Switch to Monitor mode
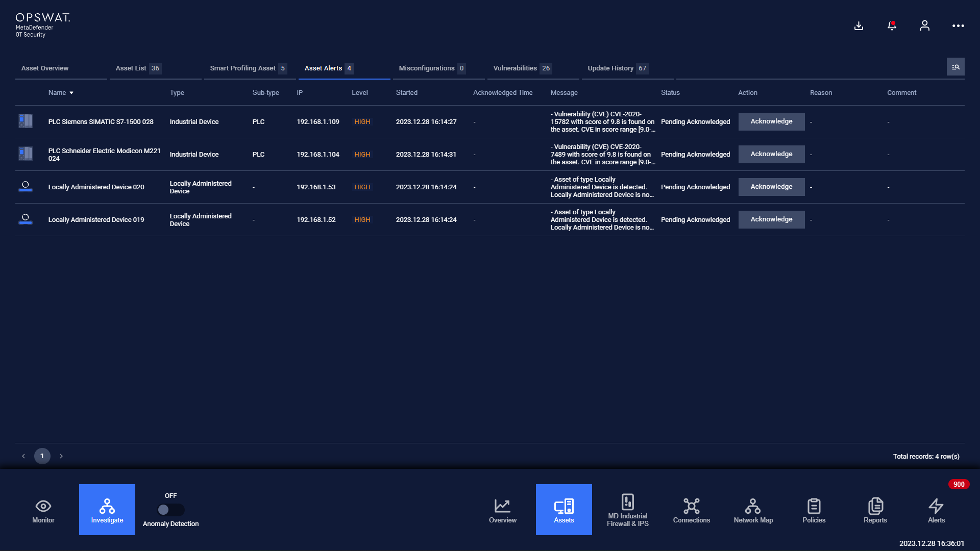 pos(43,510)
